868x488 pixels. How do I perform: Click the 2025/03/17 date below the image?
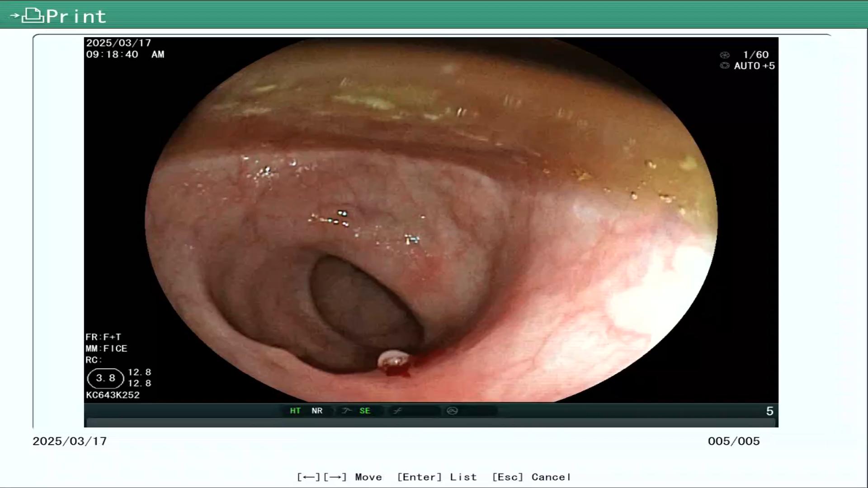[70, 441]
